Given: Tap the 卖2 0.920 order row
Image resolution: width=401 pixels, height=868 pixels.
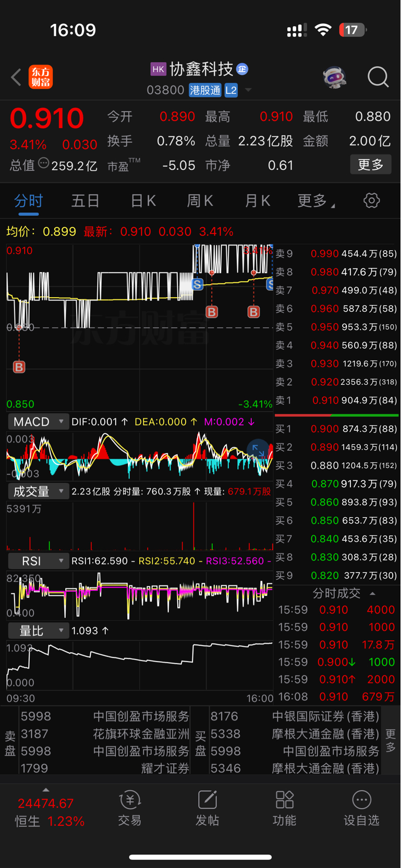Looking at the screenshot, I should [336, 382].
